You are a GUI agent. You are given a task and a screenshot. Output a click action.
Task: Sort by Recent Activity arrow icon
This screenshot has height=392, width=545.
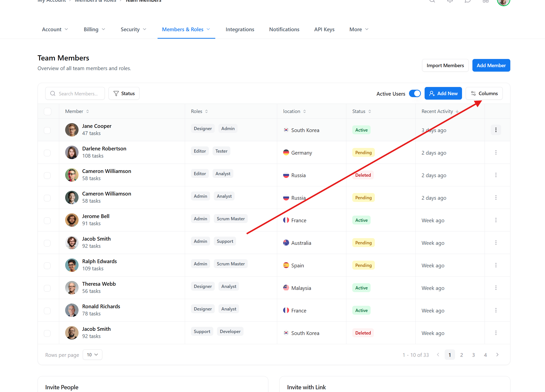click(457, 112)
